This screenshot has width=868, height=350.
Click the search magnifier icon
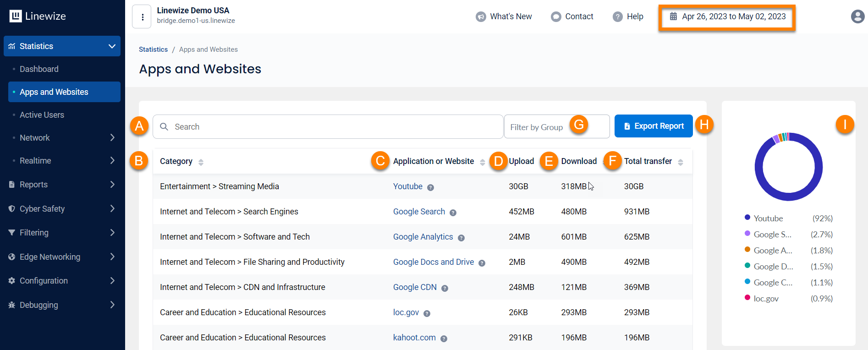click(x=164, y=126)
